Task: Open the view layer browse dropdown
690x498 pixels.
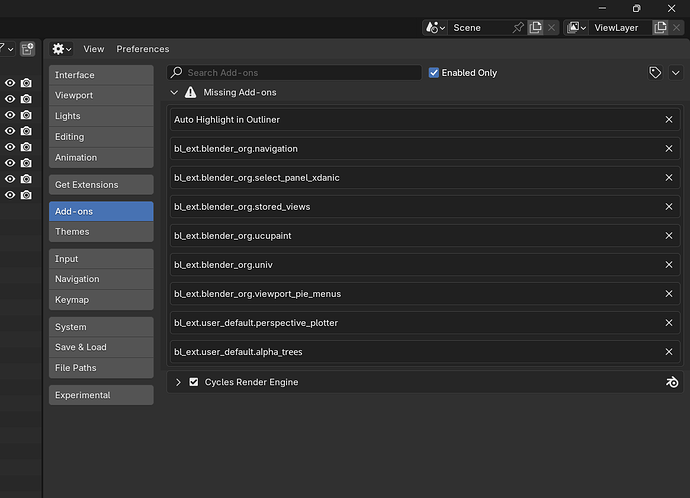Action: [x=576, y=28]
